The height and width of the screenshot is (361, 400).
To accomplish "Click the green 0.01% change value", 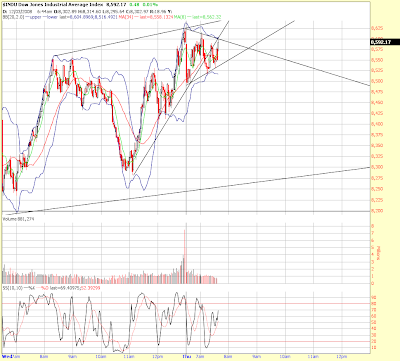I will click(x=151, y=4).
